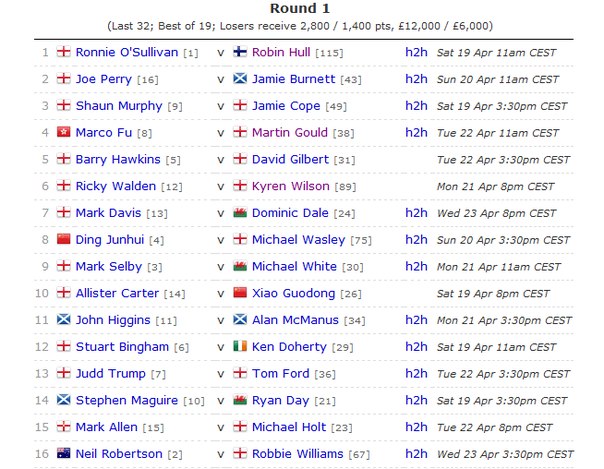Click the Finland flag beside Robin Hull
Screen dimensions: 604x469
240,51
